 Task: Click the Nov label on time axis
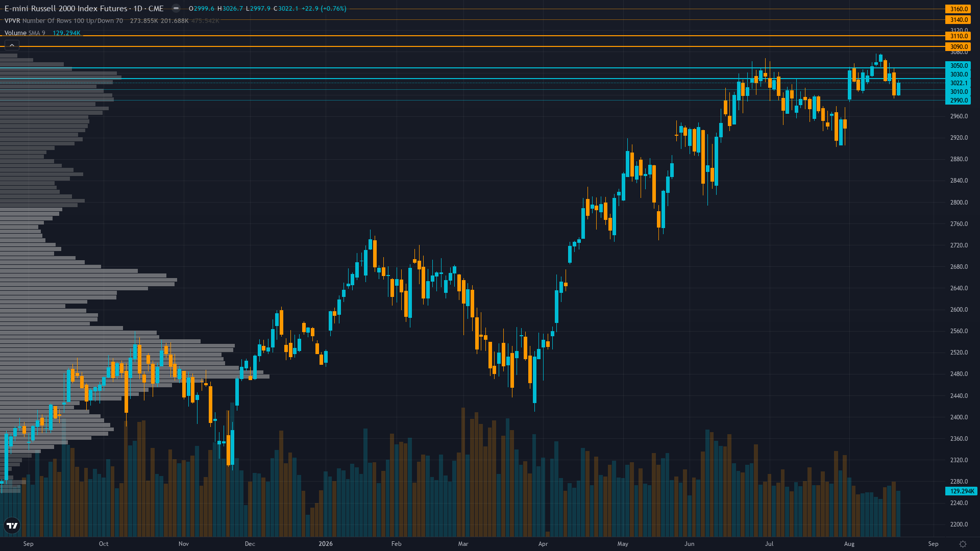184,544
